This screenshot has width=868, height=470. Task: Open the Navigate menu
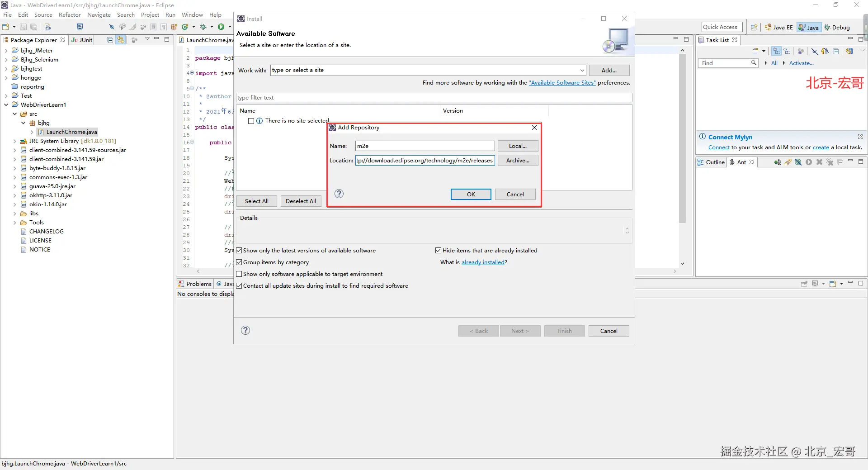point(99,14)
